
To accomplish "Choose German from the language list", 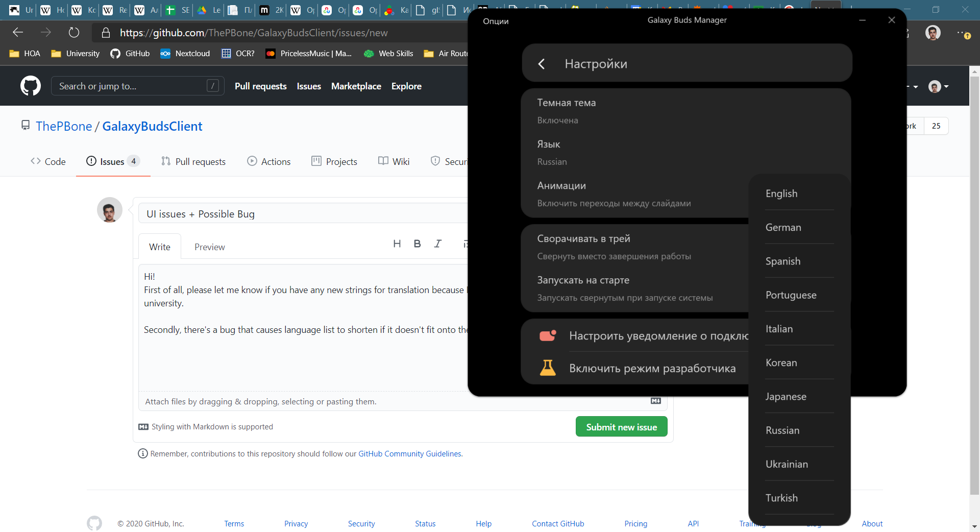I will pyautogui.click(x=799, y=227).
